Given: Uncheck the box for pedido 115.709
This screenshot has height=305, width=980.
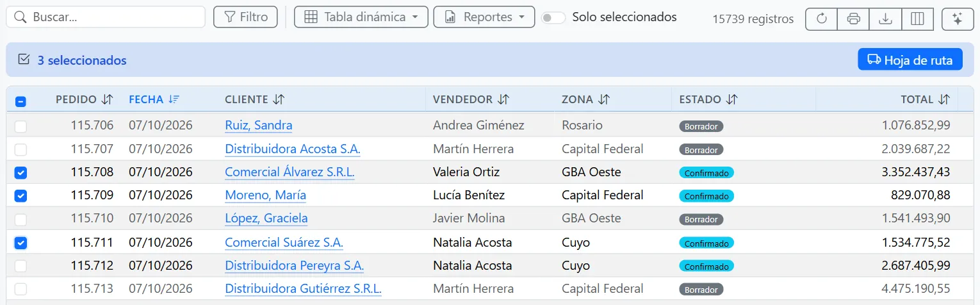Looking at the screenshot, I should [20, 196].
